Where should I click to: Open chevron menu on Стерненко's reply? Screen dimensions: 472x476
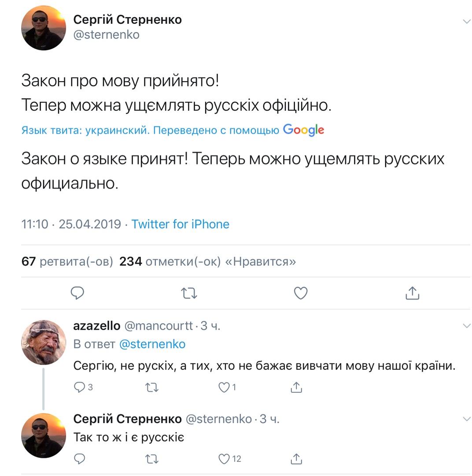coord(466,419)
